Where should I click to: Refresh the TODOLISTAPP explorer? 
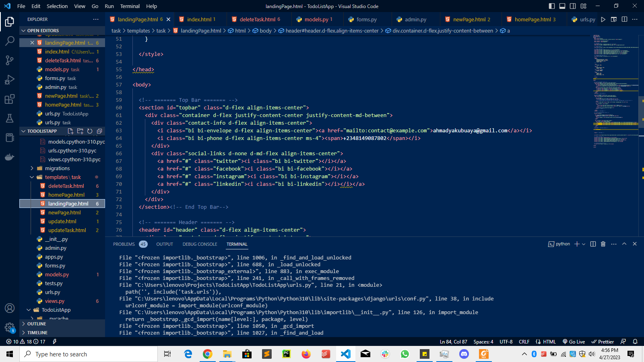point(89,131)
